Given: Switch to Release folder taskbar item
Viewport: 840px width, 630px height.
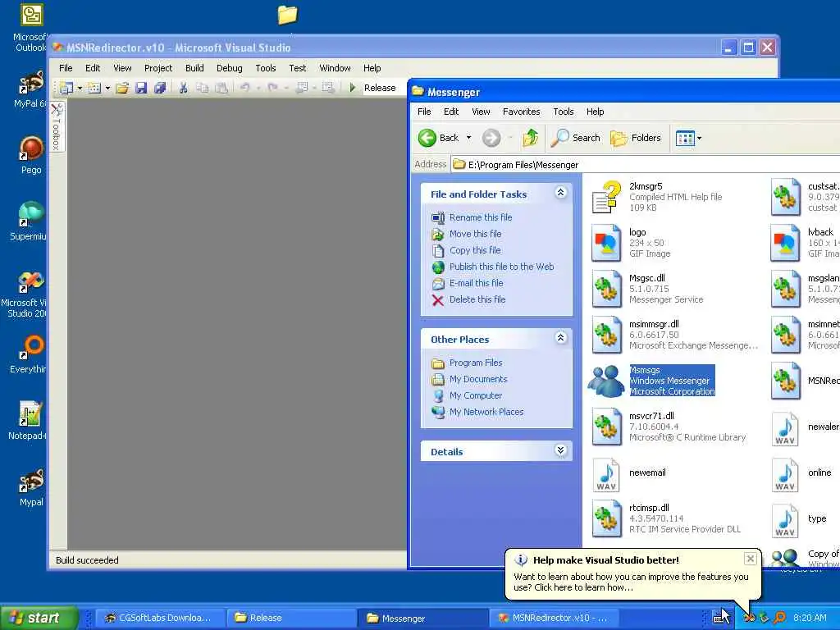Looking at the screenshot, I should click(x=290, y=618).
